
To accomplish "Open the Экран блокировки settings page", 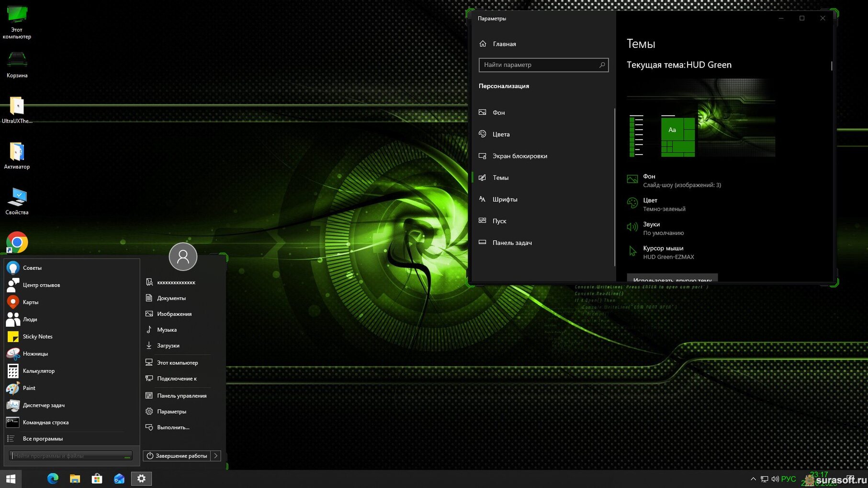I will click(519, 156).
